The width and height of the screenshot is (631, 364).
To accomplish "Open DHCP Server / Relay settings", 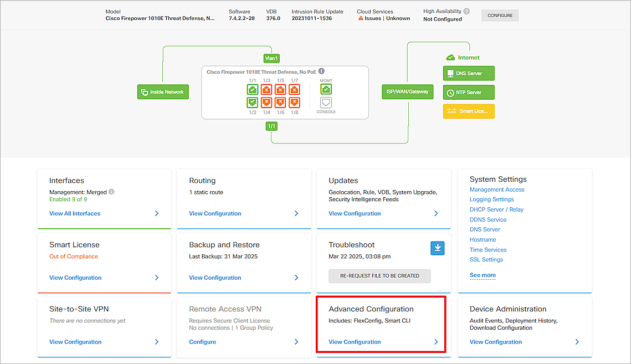I will pos(496,209).
